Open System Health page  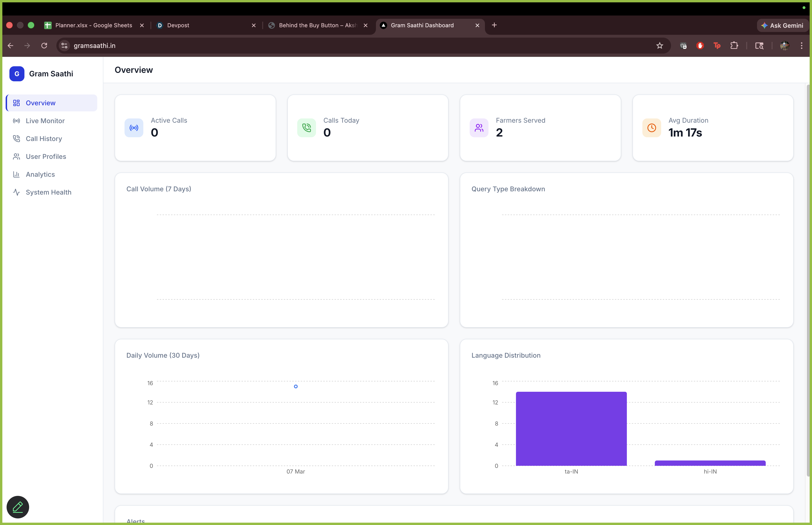[x=48, y=192]
